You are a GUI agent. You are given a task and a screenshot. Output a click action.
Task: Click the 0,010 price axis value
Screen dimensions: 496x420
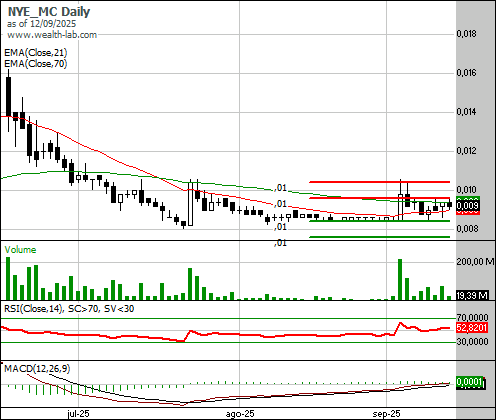click(x=467, y=190)
